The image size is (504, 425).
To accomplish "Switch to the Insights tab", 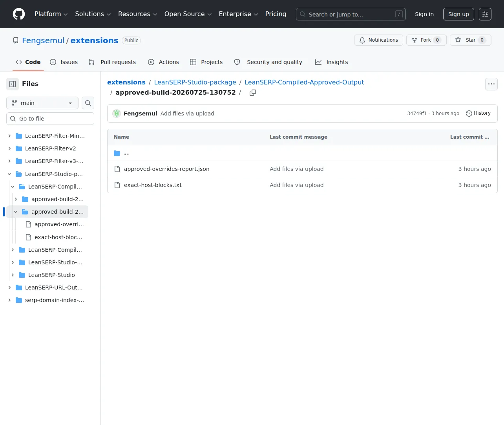I will coord(331,62).
